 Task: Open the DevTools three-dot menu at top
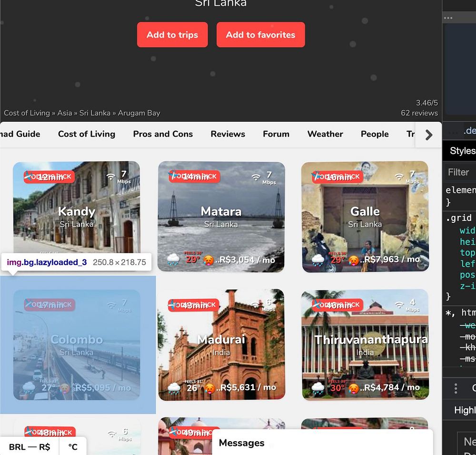448,18
